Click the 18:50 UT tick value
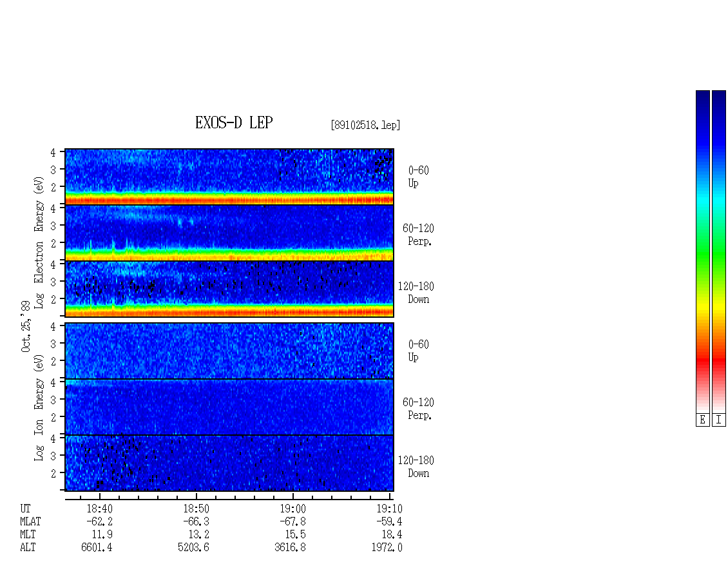The height and width of the screenshot is (564, 728). pos(196,509)
